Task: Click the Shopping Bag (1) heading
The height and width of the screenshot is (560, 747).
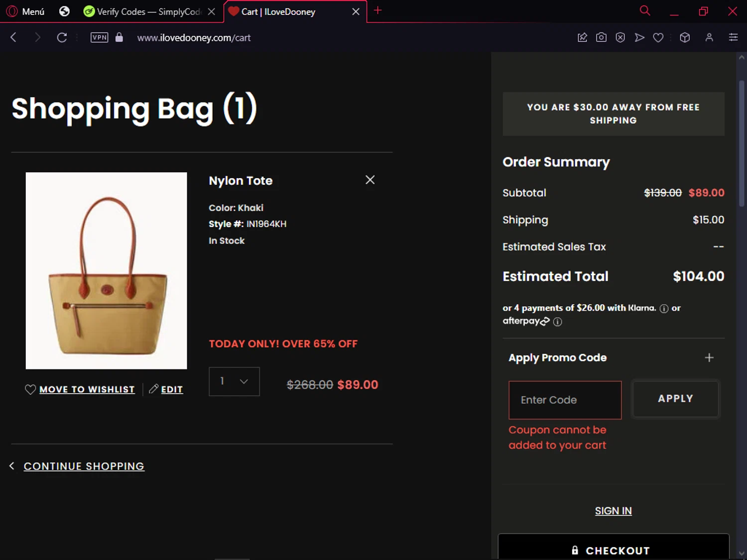Action: [x=134, y=108]
